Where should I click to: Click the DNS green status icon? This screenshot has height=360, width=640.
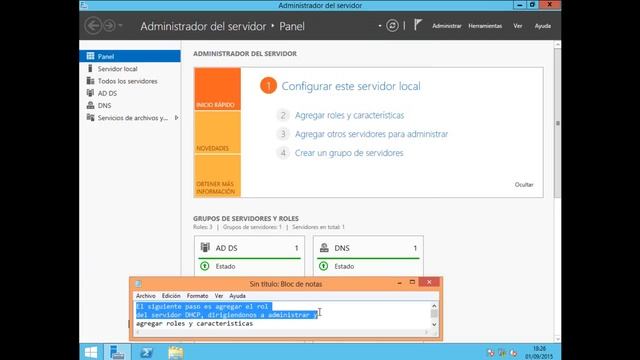tap(324, 266)
